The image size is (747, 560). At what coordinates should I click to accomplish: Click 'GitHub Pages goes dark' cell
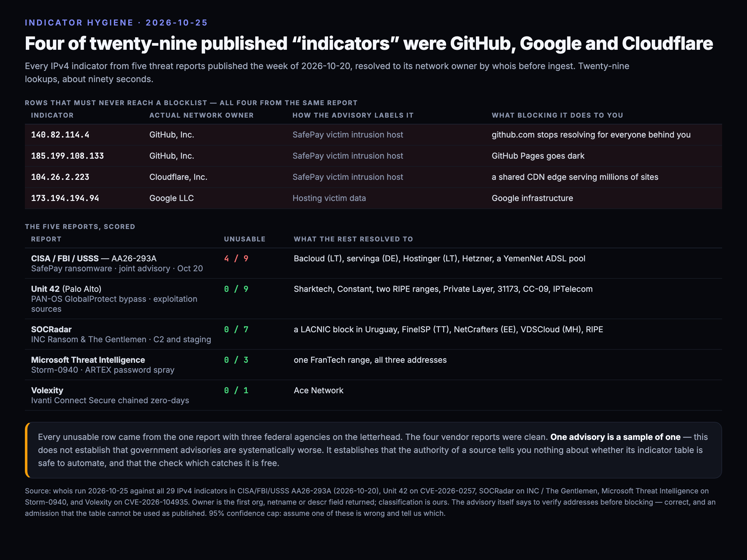click(x=538, y=156)
